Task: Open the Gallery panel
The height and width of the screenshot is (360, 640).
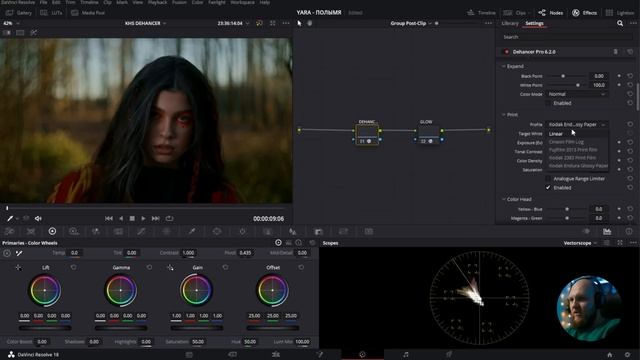Action: (19, 13)
